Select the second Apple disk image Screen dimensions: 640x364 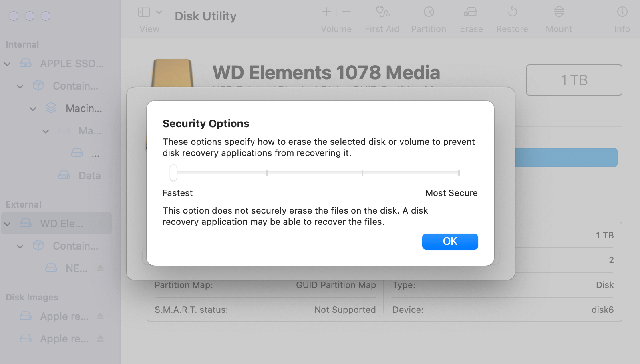64,339
